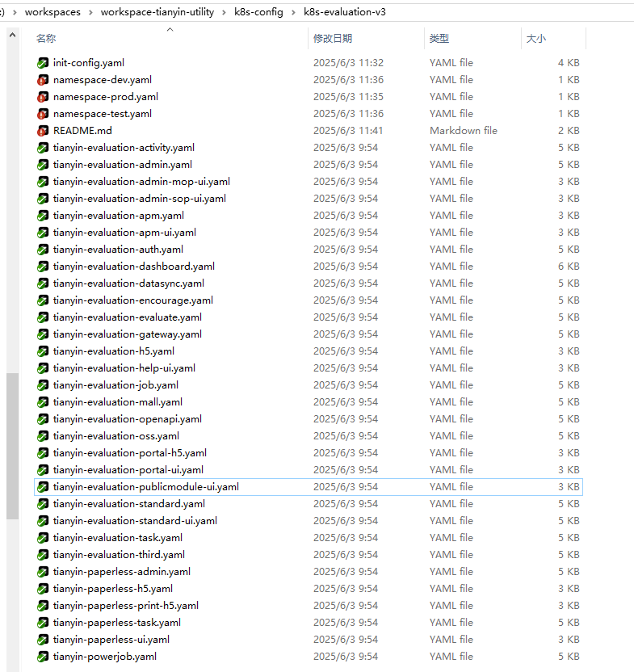Click the tianyin-evaluation-dashboard.yaml file icon

point(43,267)
